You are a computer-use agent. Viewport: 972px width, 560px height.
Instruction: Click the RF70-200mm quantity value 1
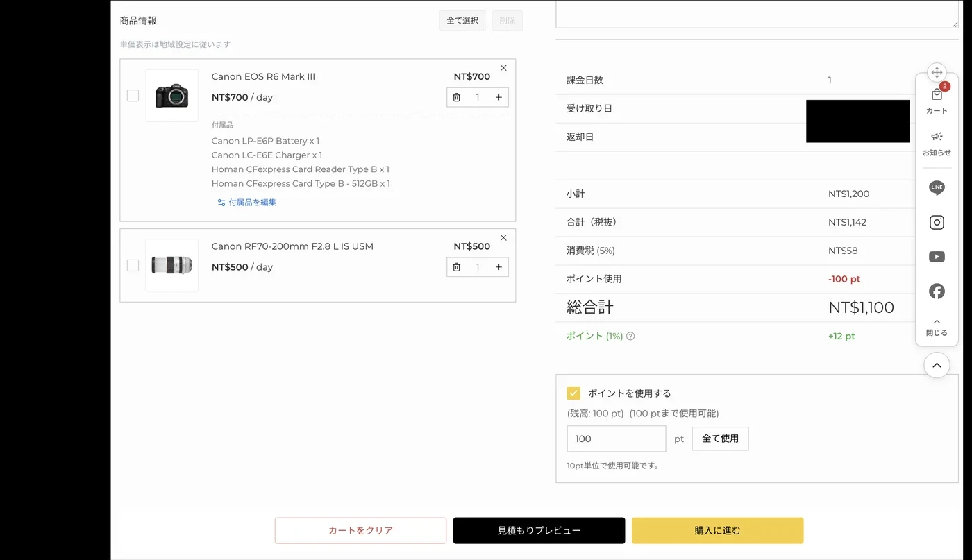(x=477, y=267)
